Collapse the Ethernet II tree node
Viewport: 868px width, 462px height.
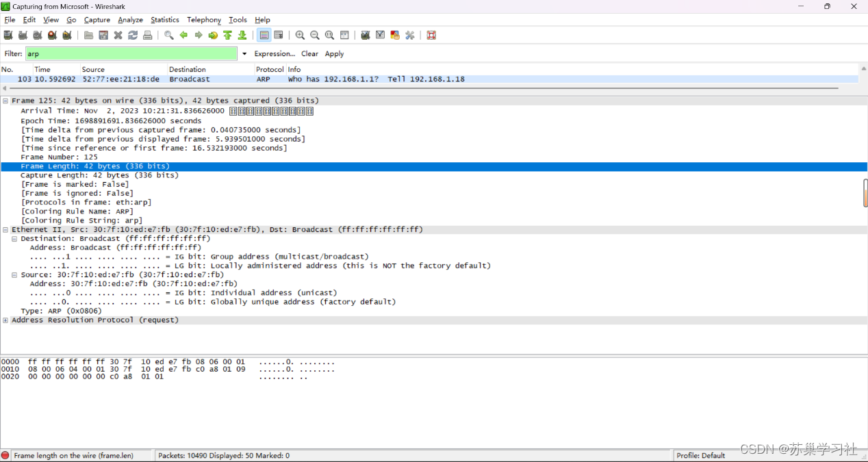coord(5,230)
